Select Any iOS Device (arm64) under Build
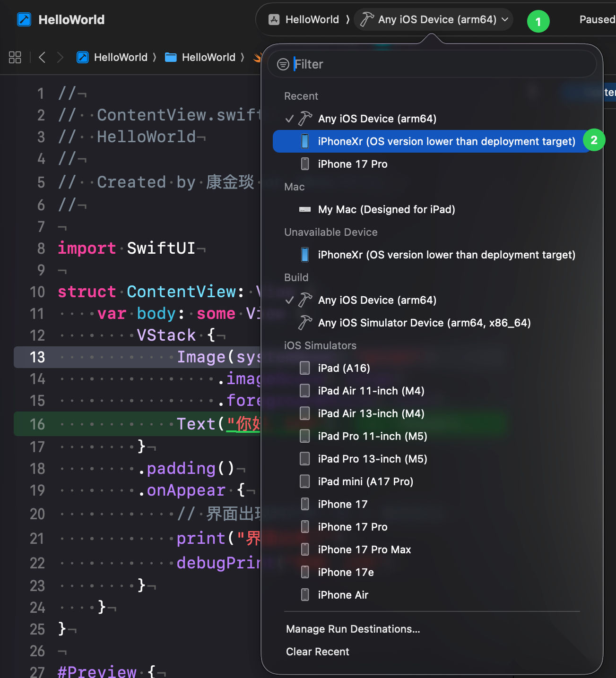 [x=432, y=300]
